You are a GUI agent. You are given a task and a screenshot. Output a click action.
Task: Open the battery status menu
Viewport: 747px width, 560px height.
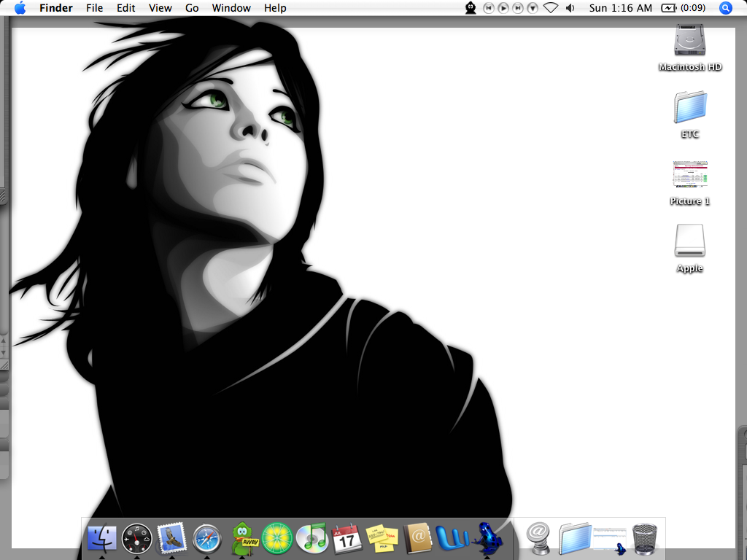[x=683, y=8]
